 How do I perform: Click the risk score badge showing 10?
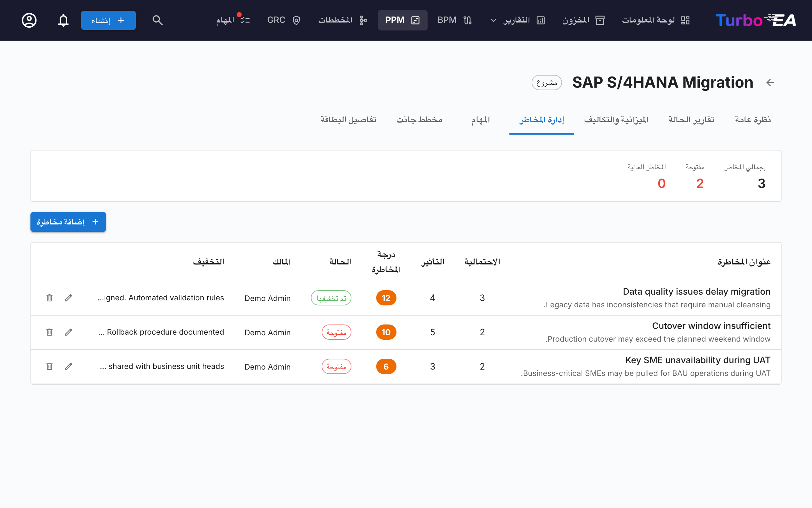386,332
